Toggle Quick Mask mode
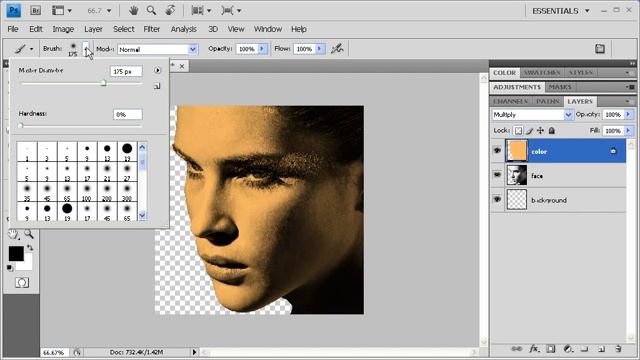The height and width of the screenshot is (360, 640). coord(22,282)
